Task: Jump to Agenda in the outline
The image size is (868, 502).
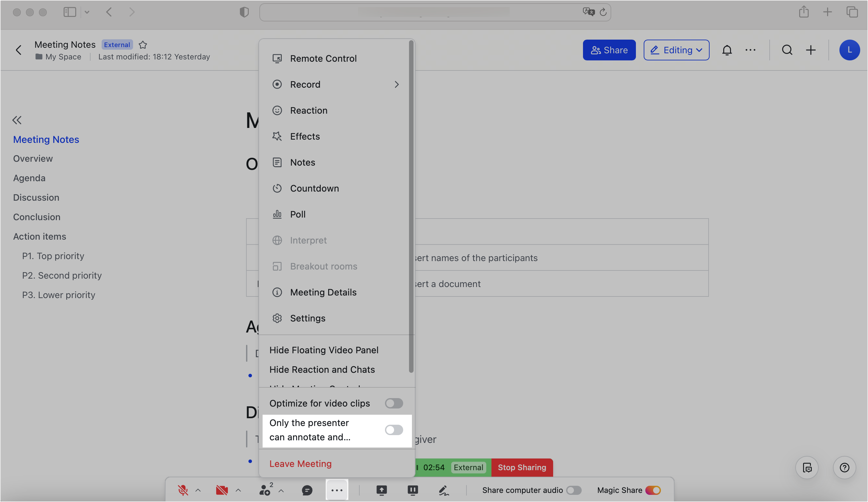Action: [29, 178]
